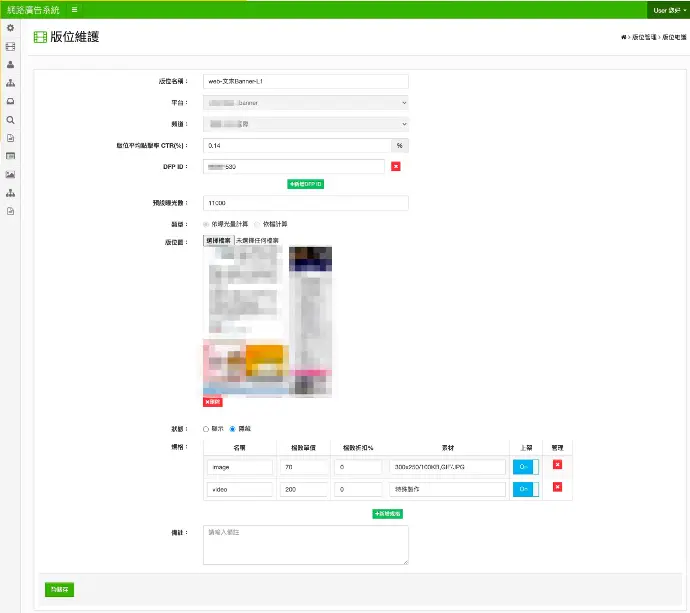Open the settings gear in the sidebar
This screenshot has height=613, width=690.
pyautogui.click(x=10, y=28)
